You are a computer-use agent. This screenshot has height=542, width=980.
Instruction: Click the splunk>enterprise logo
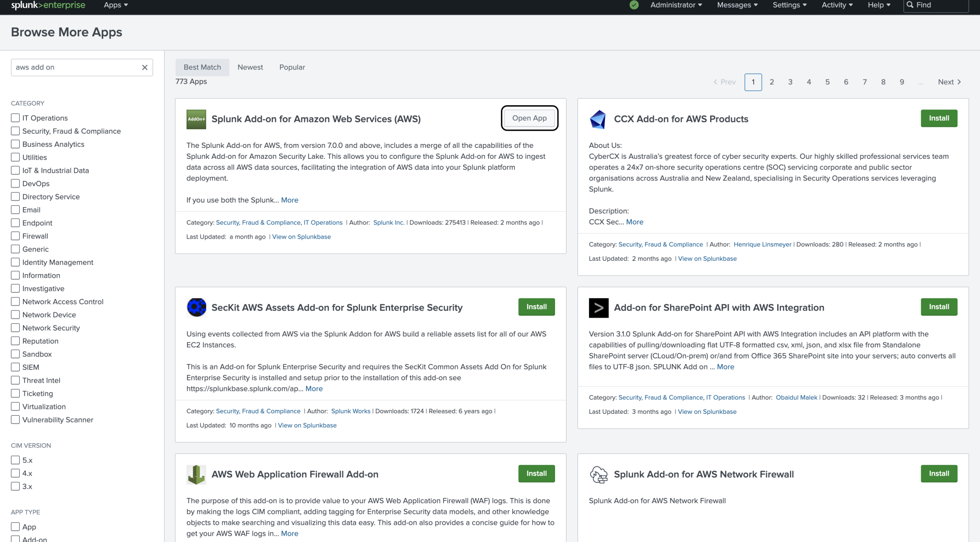point(48,5)
